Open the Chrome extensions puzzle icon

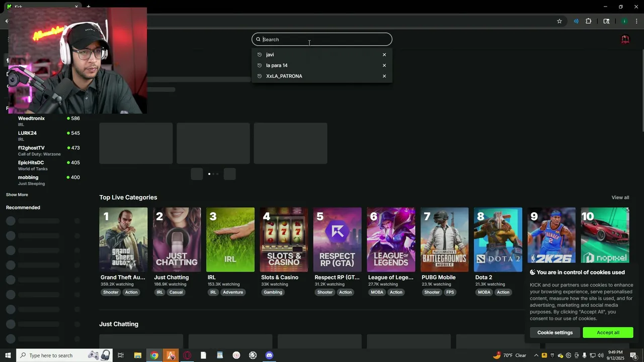589,21
